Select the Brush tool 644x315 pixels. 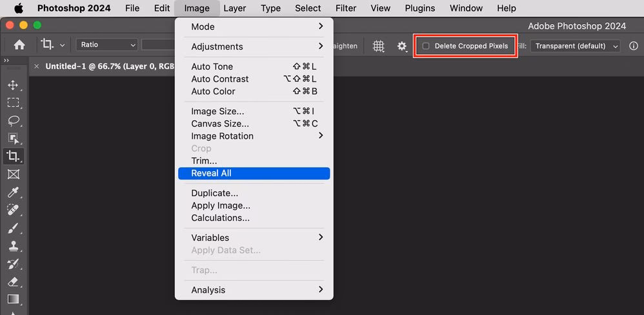[x=13, y=229]
